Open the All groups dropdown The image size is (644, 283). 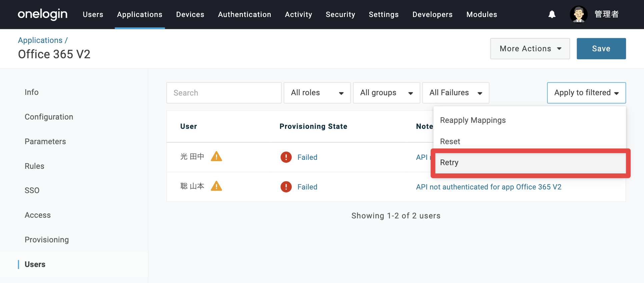pyautogui.click(x=386, y=93)
